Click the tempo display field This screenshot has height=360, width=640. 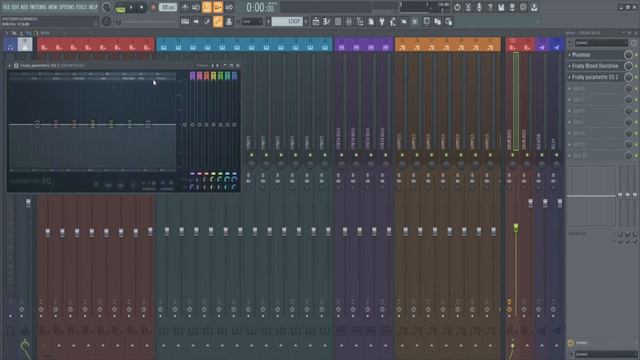click(x=168, y=7)
